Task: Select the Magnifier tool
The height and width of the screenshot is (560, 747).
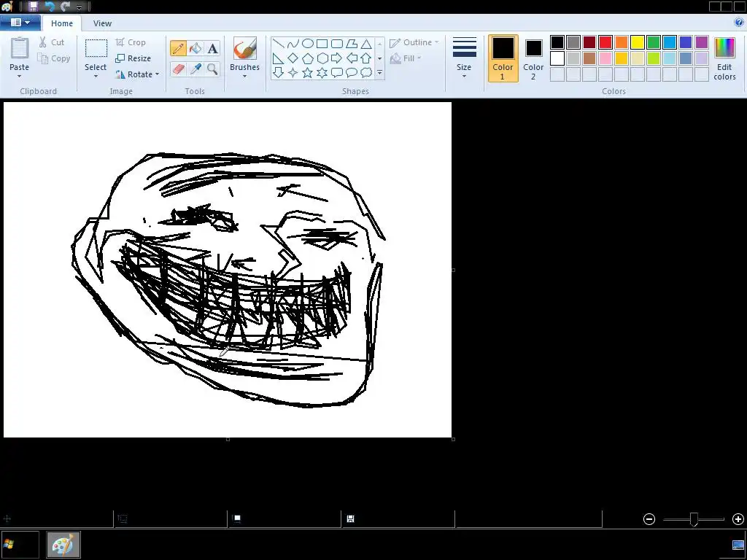Action: click(212, 69)
